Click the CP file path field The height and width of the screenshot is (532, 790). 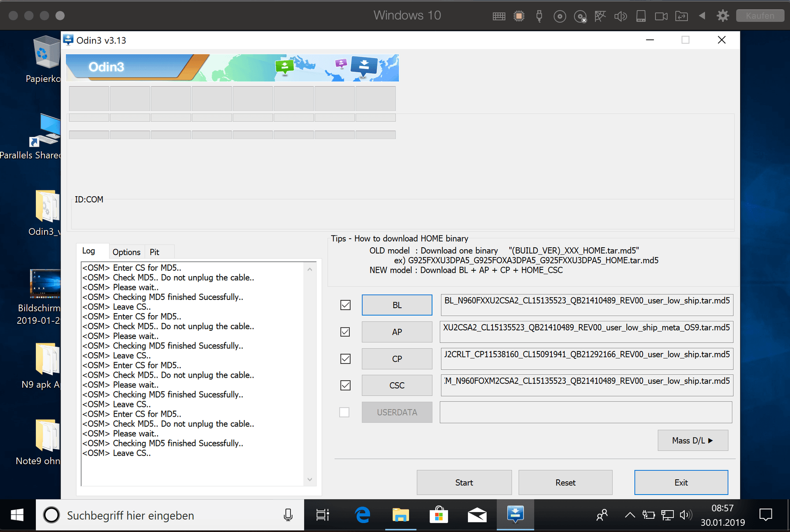tap(587, 358)
